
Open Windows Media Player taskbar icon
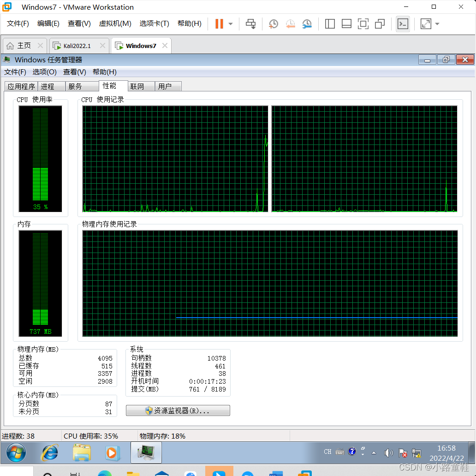(x=112, y=453)
